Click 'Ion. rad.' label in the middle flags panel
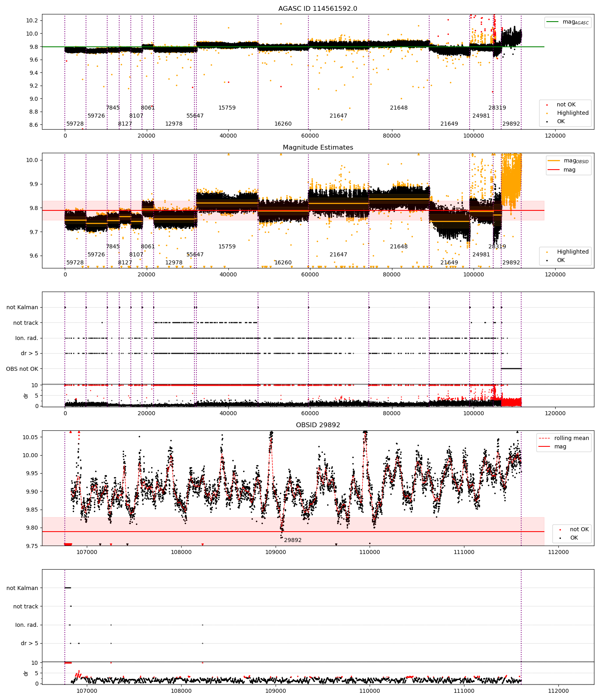This screenshot has width=600, height=700. pos(26,338)
